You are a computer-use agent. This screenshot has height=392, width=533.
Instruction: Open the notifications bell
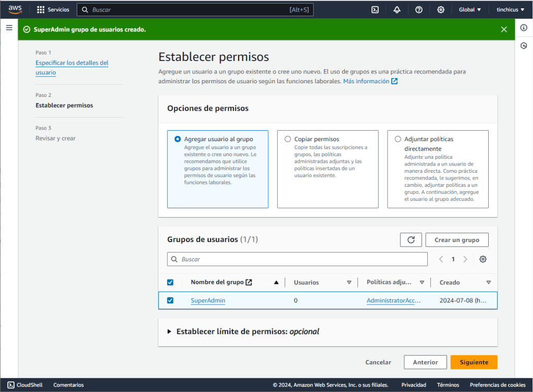coord(397,9)
